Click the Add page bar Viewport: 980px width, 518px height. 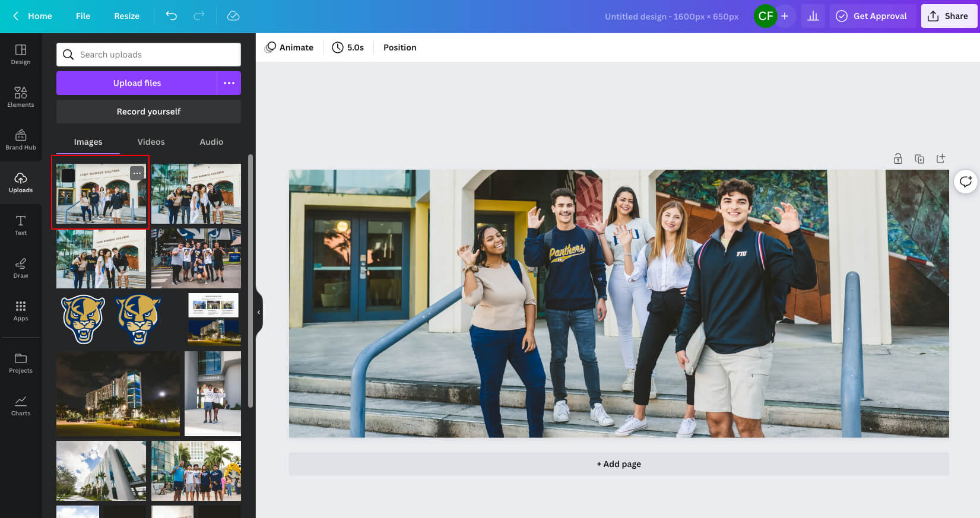[619, 464]
